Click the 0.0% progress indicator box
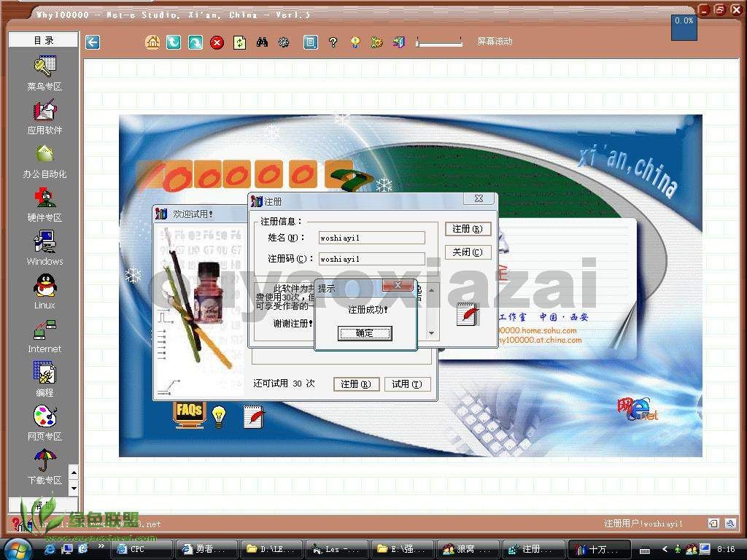The width and height of the screenshot is (747, 560). (x=684, y=28)
